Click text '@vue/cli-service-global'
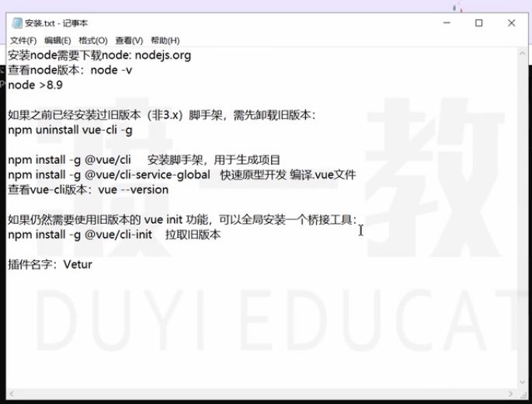This screenshot has width=532, height=404. [148, 175]
